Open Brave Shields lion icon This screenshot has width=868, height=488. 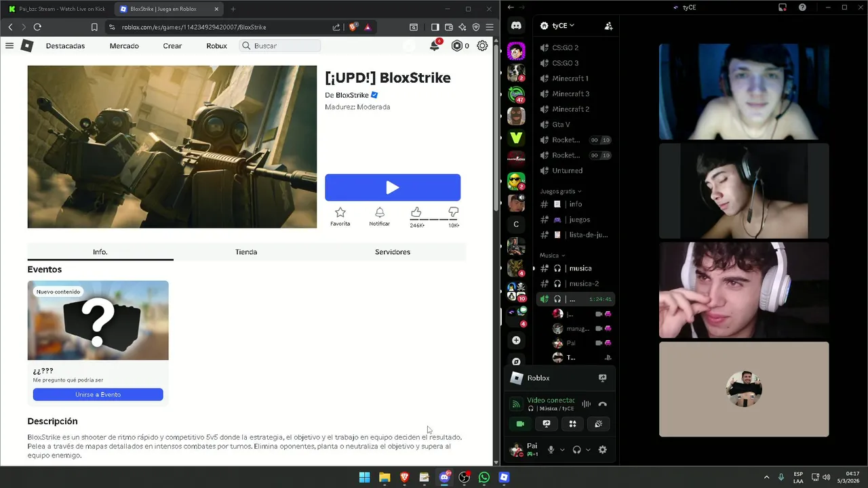[353, 27]
